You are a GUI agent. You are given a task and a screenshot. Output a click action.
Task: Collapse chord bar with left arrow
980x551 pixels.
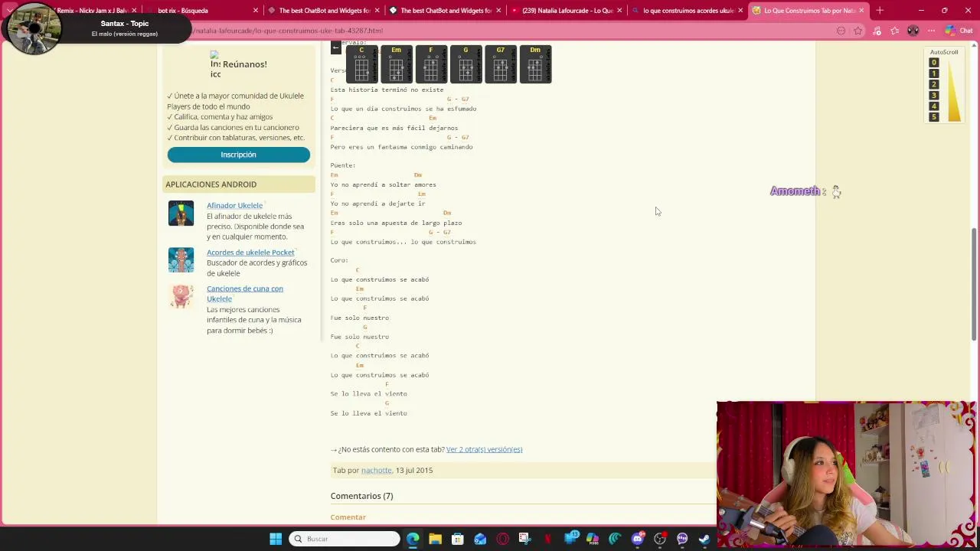pos(335,48)
